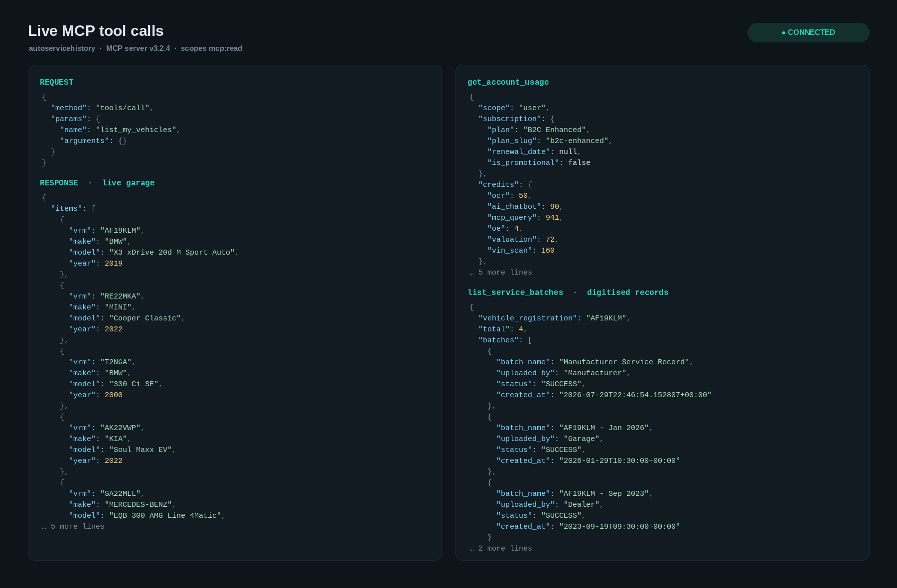Click the ocr credit value 50
The width and height of the screenshot is (897, 588).
click(523, 196)
